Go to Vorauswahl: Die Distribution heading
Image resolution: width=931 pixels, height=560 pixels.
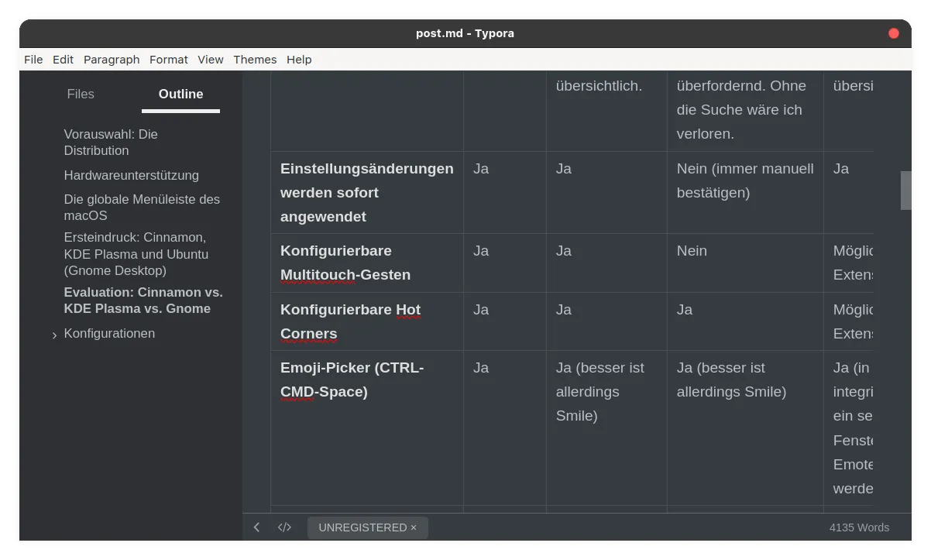[111, 142]
